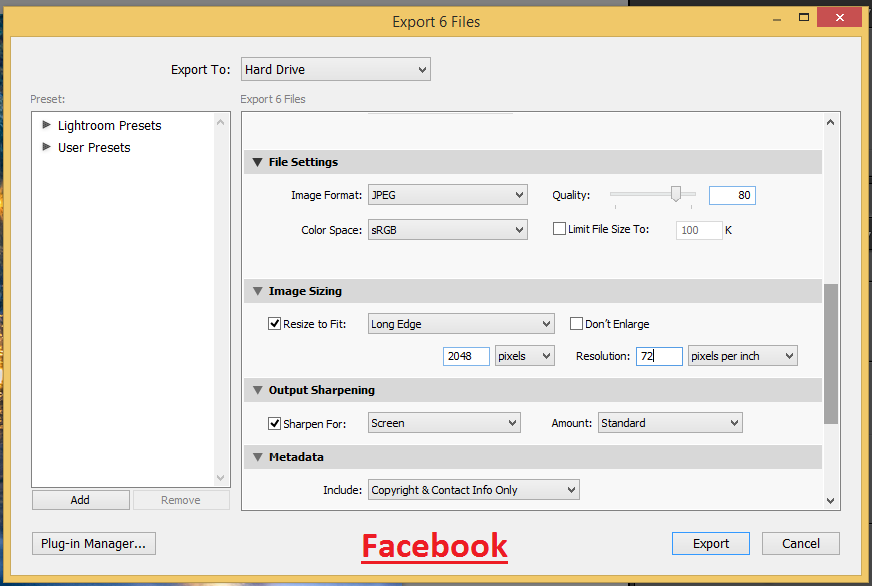Open the metadata Include dropdown

(x=473, y=490)
